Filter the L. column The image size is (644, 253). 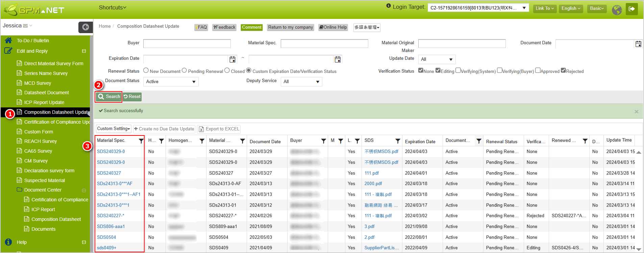tap(357, 141)
